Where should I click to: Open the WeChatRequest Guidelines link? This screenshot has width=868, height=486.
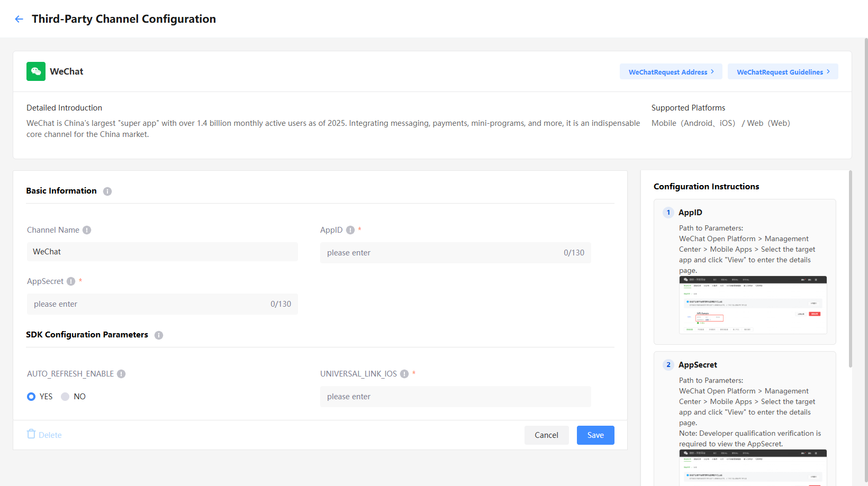tap(783, 72)
